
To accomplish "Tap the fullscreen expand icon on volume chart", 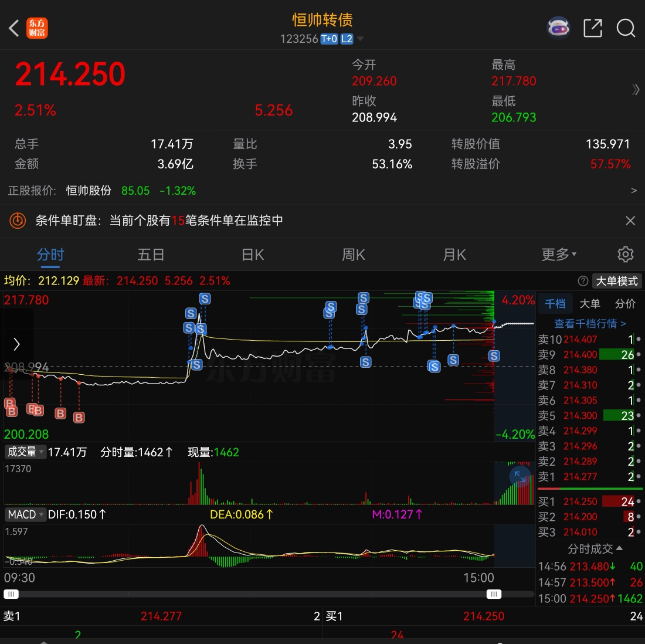I will point(520,476).
